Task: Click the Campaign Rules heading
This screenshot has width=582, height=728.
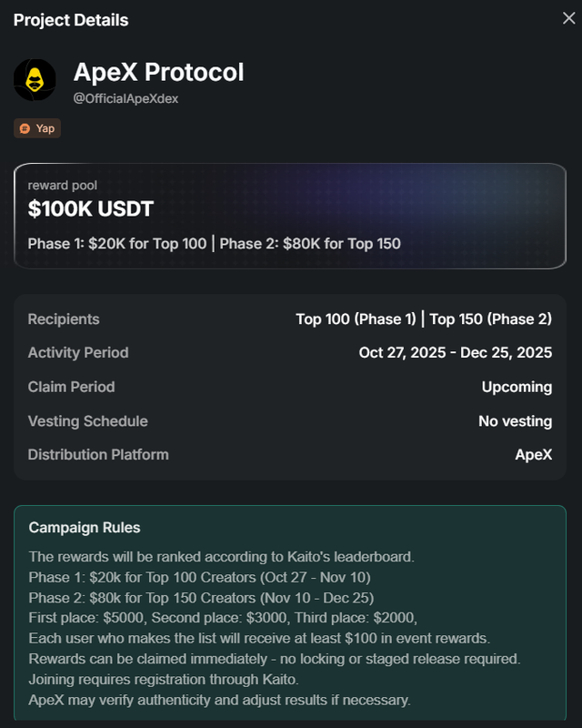Action: pyautogui.click(x=85, y=528)
